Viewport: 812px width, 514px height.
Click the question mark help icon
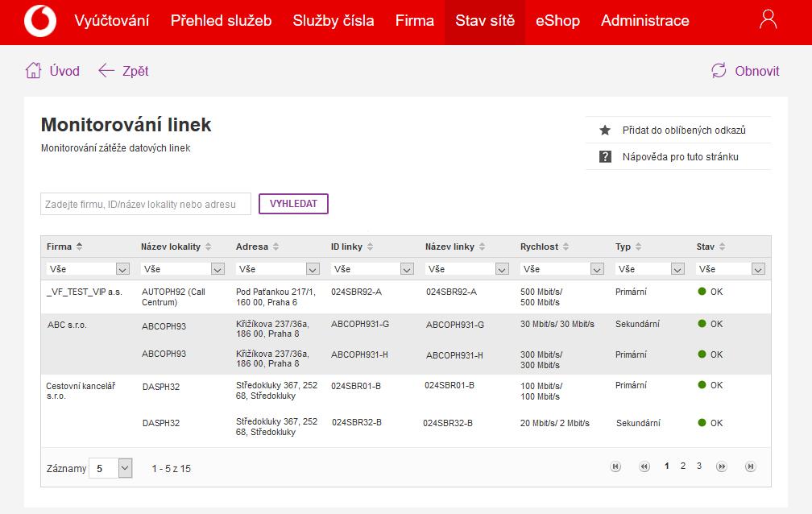point(605,156)
